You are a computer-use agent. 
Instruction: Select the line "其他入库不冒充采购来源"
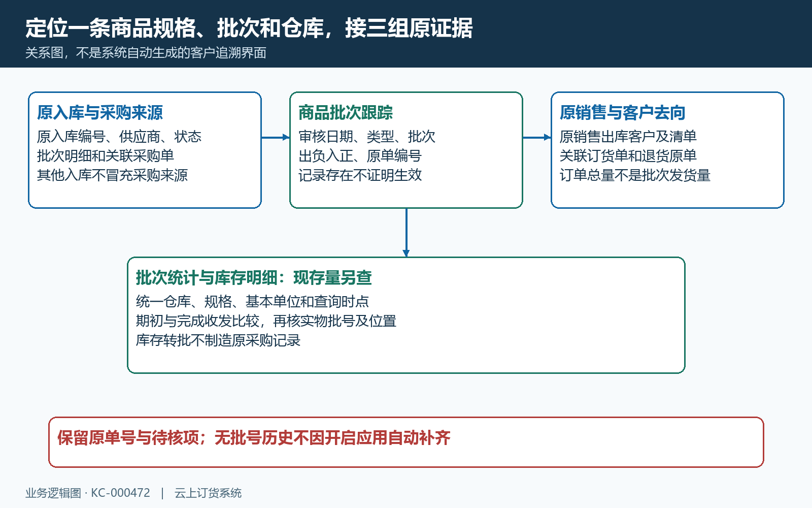[x=112, y=175]
